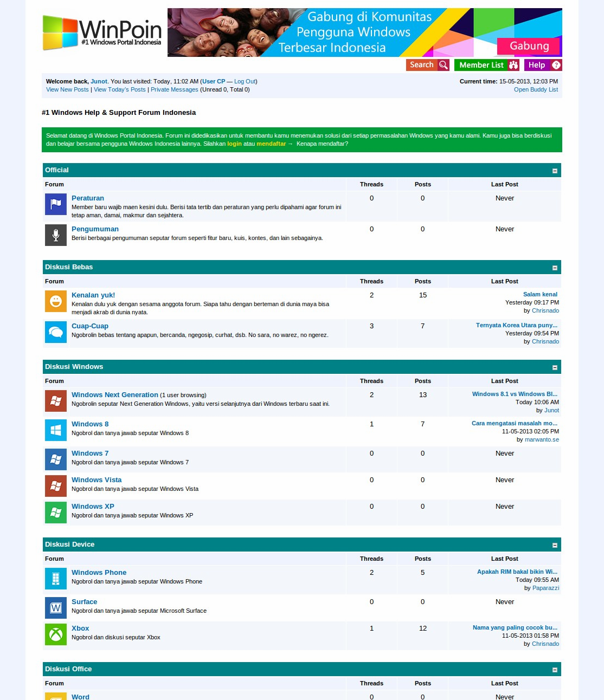The width and height of the screenshot is (604, 700).
Task: Open last post Nama yang paling cocok bu...
Action: [x=515, y=627]
